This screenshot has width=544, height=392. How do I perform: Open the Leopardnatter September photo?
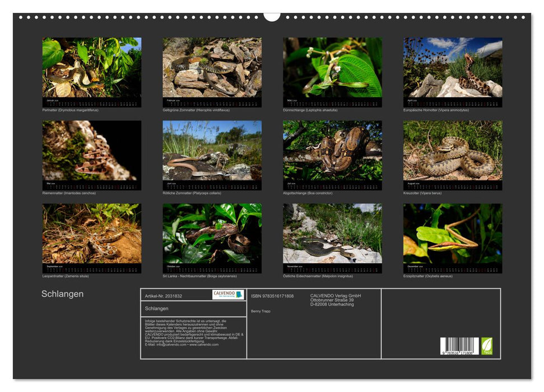[92, 234]
